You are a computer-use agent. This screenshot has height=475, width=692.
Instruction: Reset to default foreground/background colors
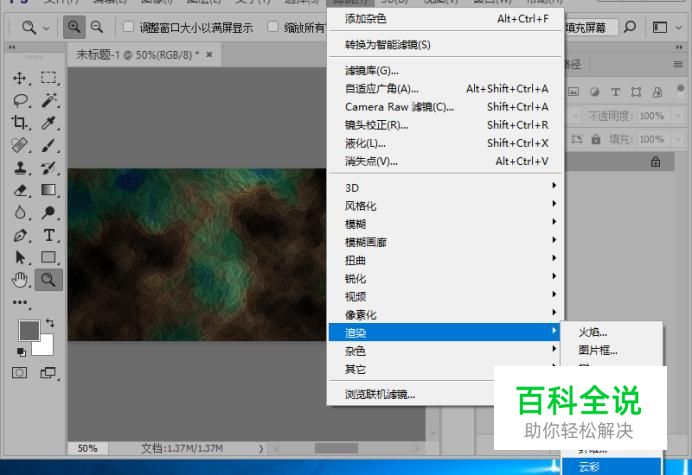[21, 352]
